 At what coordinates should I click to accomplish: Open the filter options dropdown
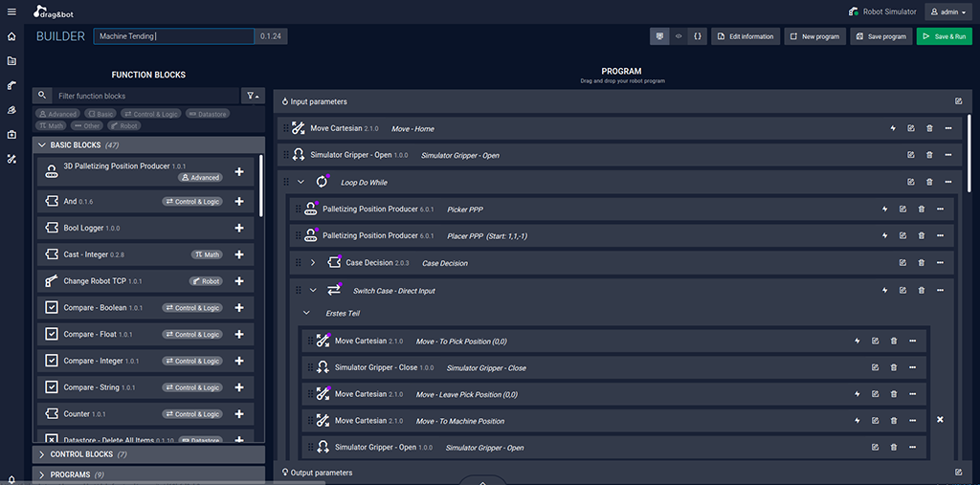[x=253, y=96]
